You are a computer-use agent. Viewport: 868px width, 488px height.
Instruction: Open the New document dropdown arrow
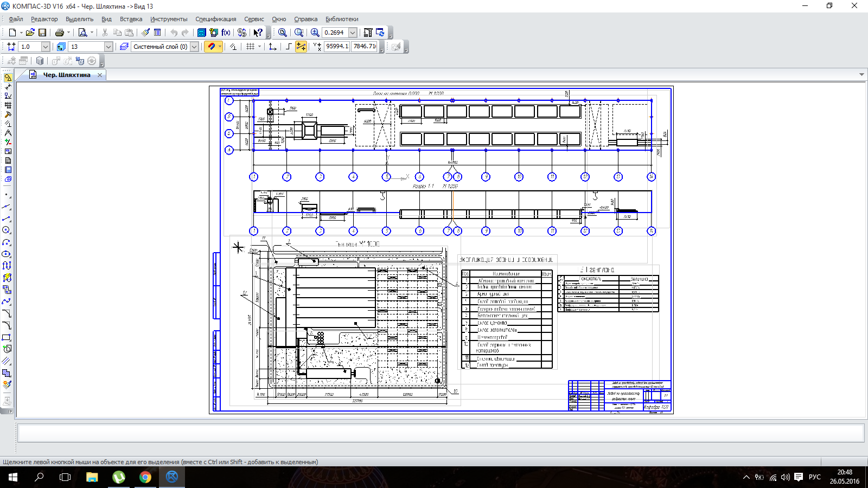(x=21, y=33)
